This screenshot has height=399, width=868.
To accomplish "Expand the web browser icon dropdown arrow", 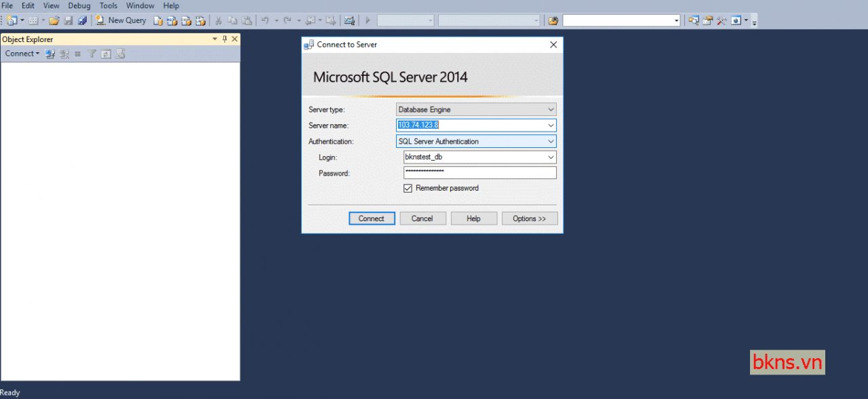I will point(746,20).
